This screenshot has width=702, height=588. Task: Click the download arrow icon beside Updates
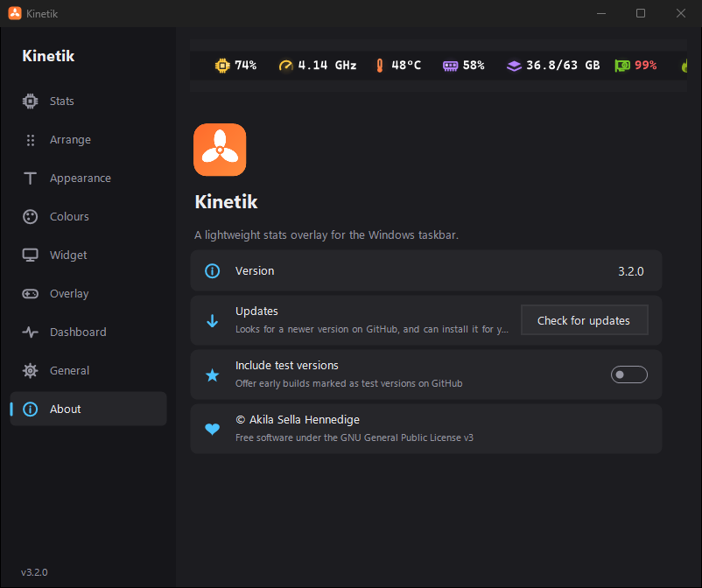212,320
